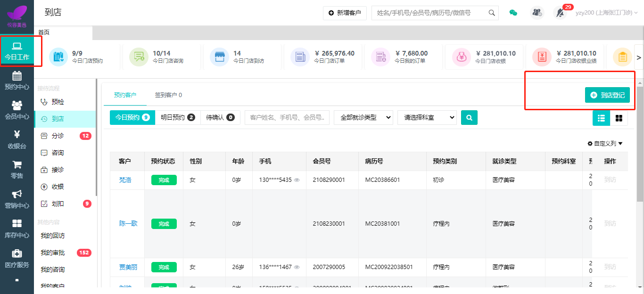Show more statistics cards with right arrow
644x294 pixels.
click(x=639, y=57)
